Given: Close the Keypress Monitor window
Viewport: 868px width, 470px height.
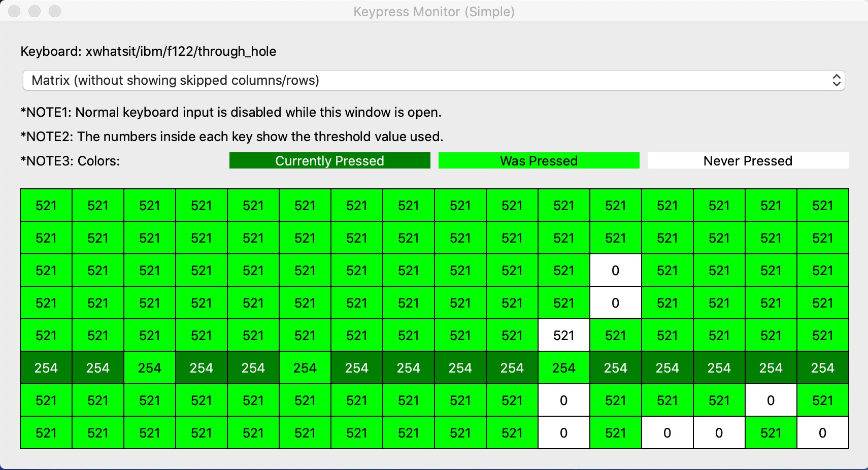Looking at the screenshot, I should (14, 11).
